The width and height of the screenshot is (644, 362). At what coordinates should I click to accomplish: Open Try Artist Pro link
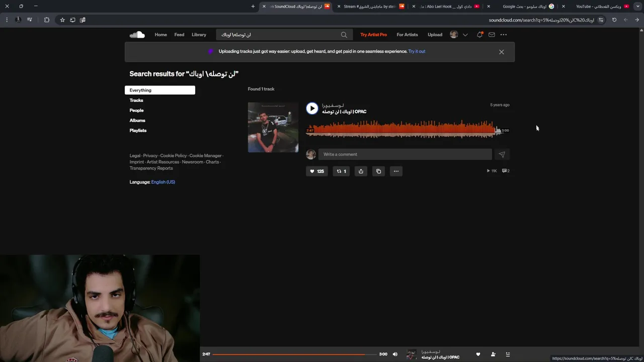(373, 35)
